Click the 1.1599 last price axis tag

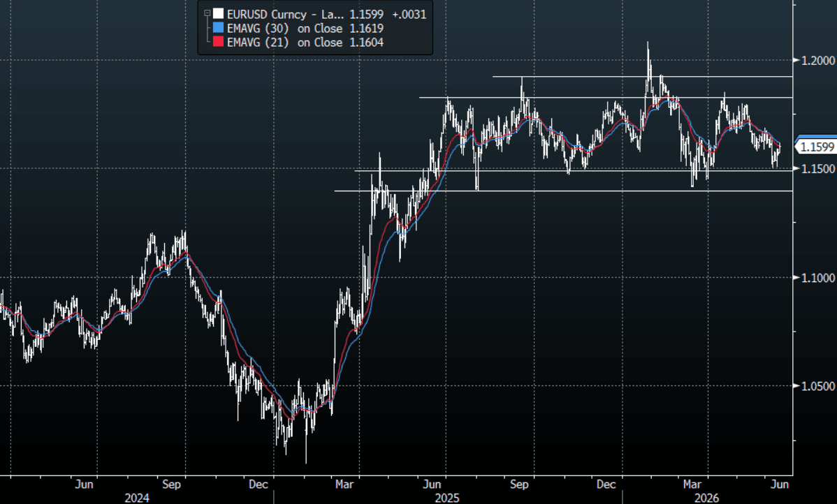(816, 147)
